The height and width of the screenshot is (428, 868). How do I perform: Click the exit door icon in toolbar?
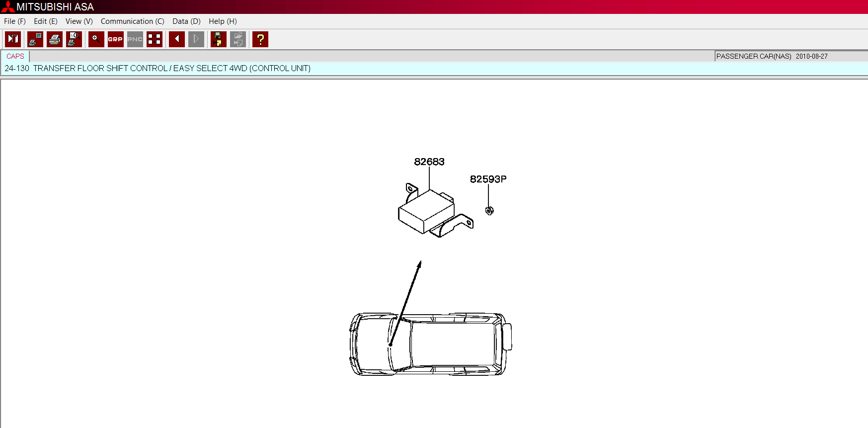pos(13,39)
